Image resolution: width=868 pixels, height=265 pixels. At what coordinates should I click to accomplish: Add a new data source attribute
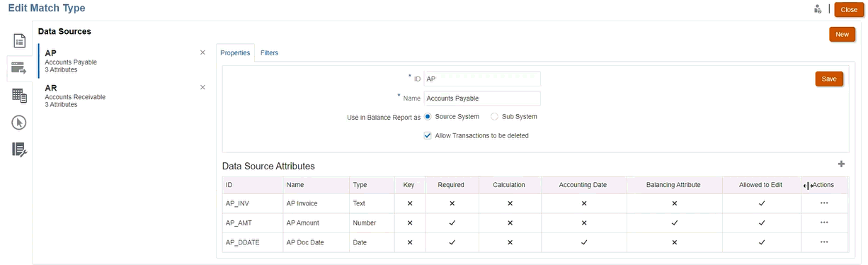(x=841, y=164)
